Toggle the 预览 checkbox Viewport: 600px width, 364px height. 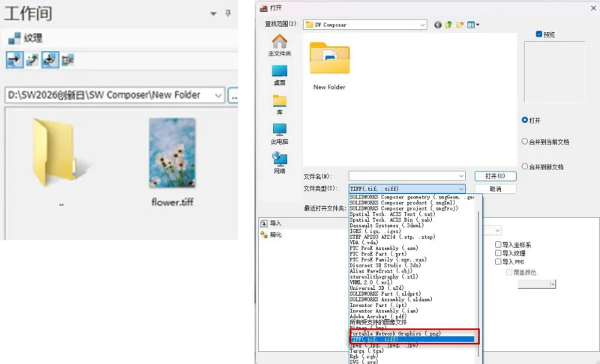point(539,34)
